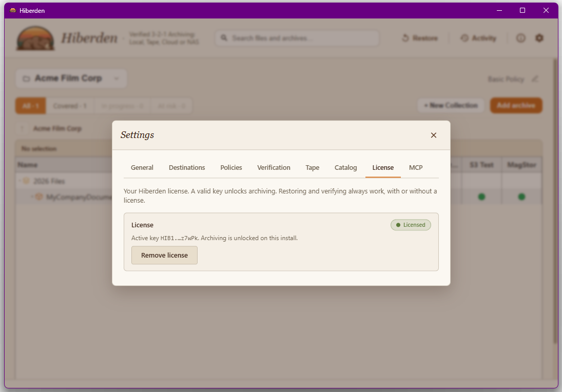This screenshot has width=562, height=392.
Task: Maximize the Hiberden window
Action: pos(522,10)
